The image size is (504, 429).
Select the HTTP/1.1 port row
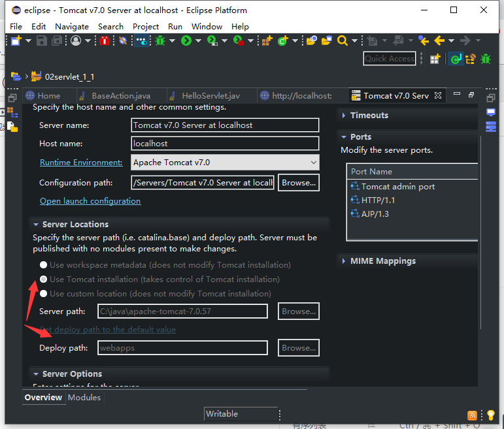coord(412,200)
